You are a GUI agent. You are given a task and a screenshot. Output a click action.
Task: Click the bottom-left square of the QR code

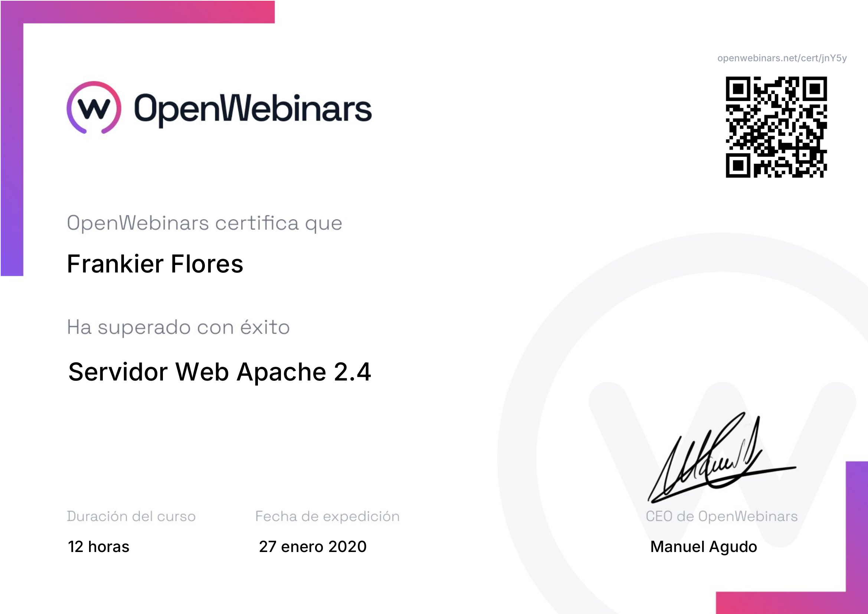pyautogui.click(x=738, y=165)
